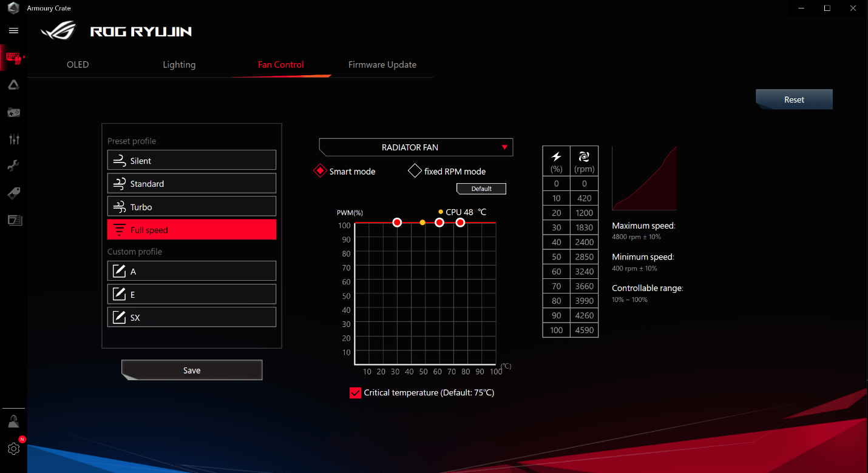Open the RADIATOR FAN dropdown
The image size is (868, 473).
[x=416, y=147]
